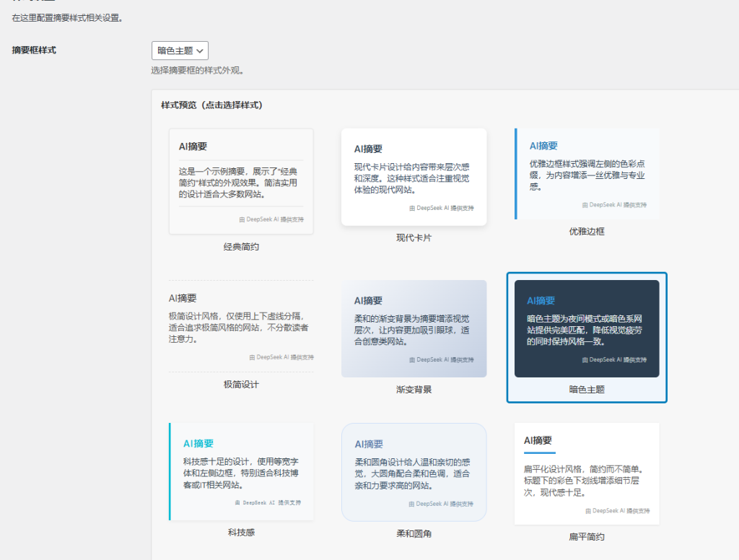Click the DeepSeek icon in 渐变背景 card footer
The height and width of the screenshot is (560, 739).
tap(413, 359)
